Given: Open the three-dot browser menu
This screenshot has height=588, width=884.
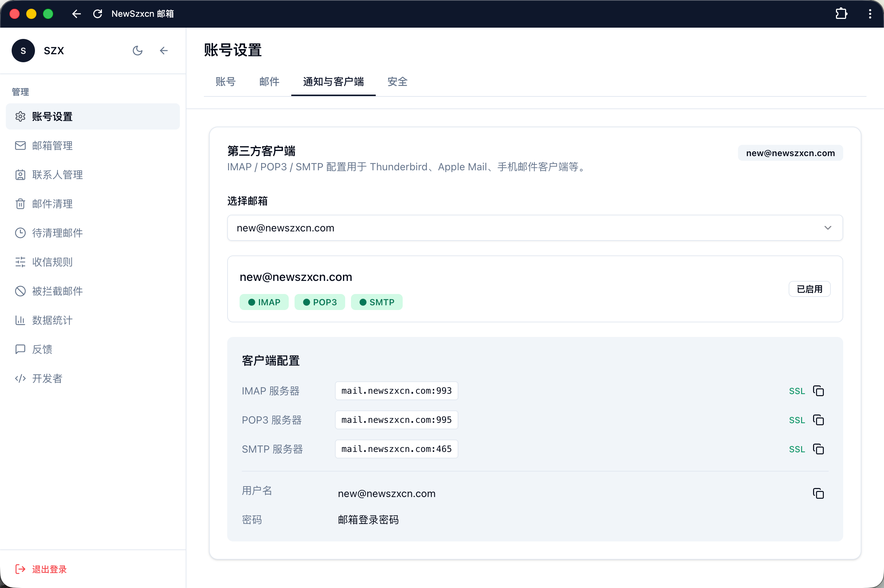Looking at the screenshot, I should tap(870, 14).
